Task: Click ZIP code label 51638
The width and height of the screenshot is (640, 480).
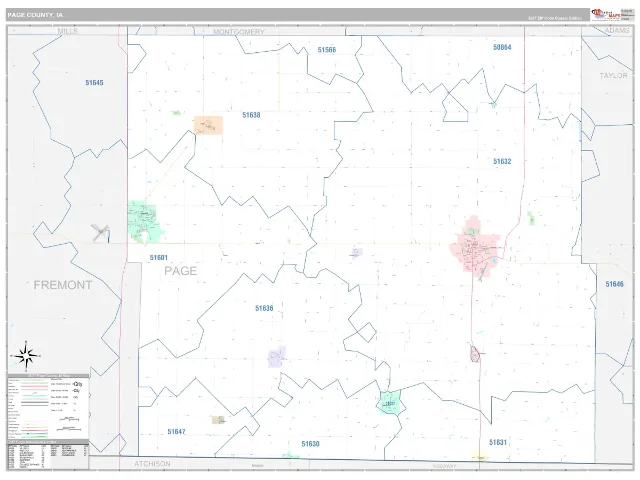Action: pos(251,115)
